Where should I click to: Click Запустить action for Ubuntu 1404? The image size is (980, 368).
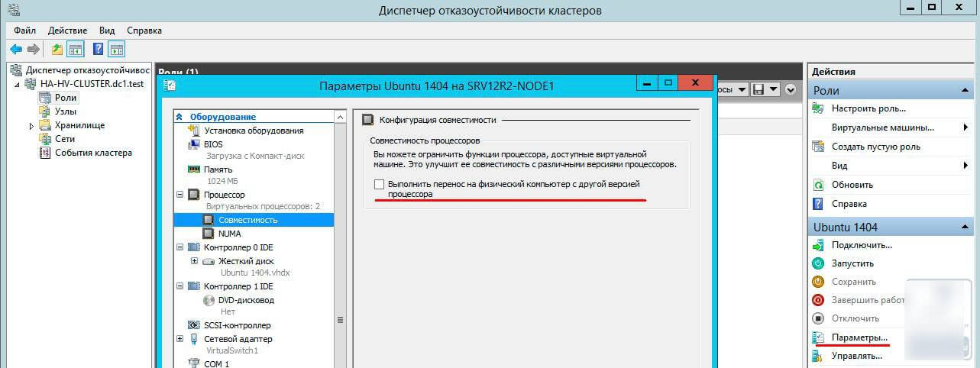pos(853,263)
